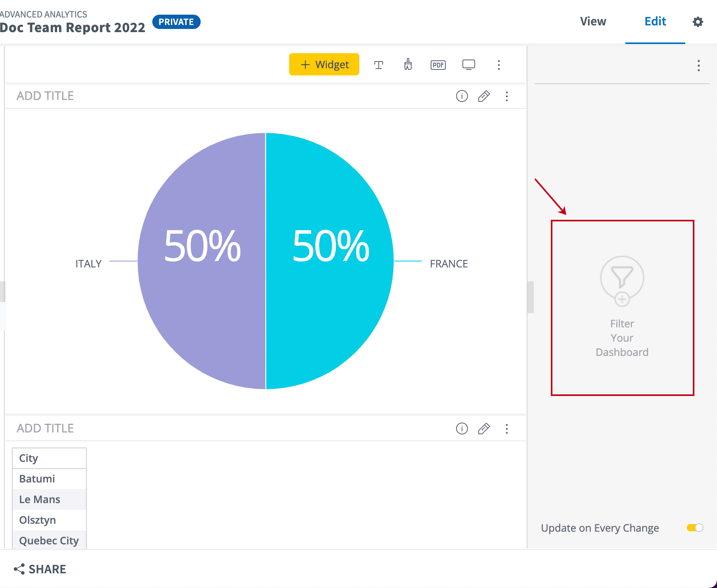717x588 pixels.
Task: Click the add text box icon
Action: coord(379,65)
